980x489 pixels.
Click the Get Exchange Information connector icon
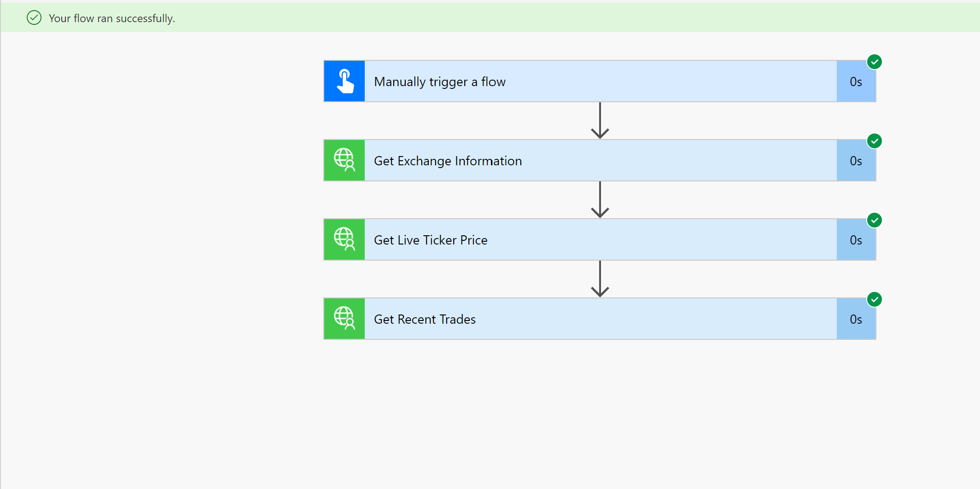(x=344, y=161)
